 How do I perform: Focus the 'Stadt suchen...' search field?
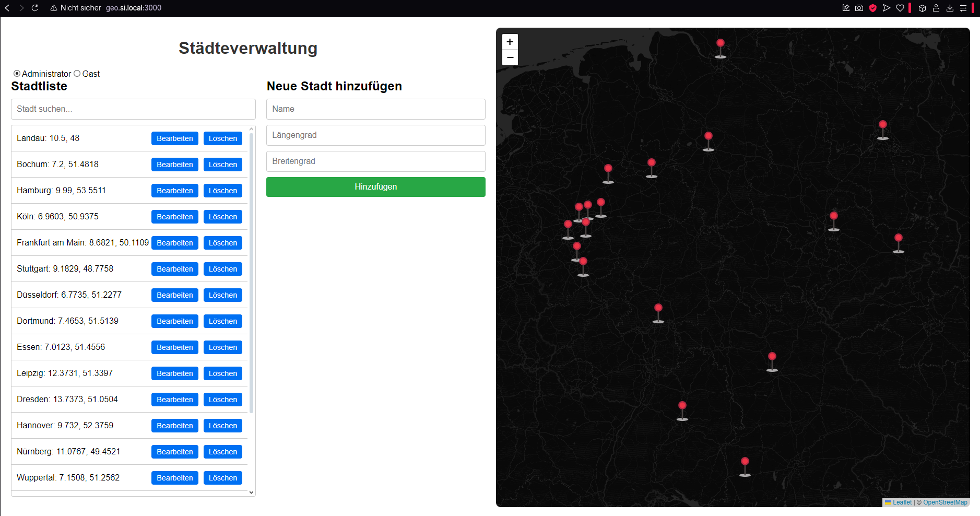pos(133,109)
